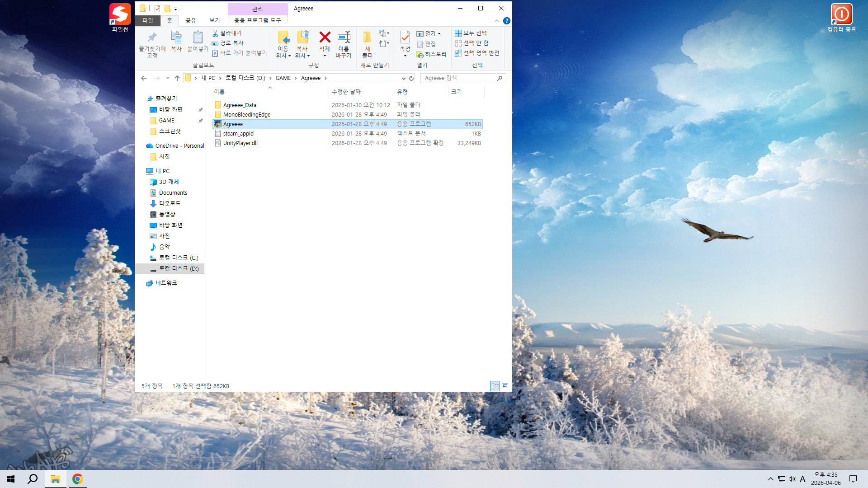
Task: Click the Paste (붙여넣기) clipboard icon
Action: click(x=198, y=38)
